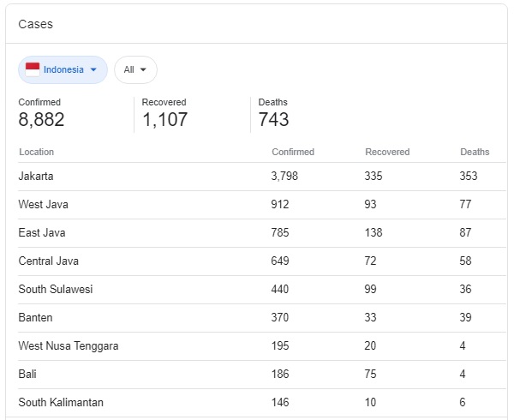This screenshot has width=514, height=420.
Task: Click West Nusa Tenggara location
Action: [69, 346]
